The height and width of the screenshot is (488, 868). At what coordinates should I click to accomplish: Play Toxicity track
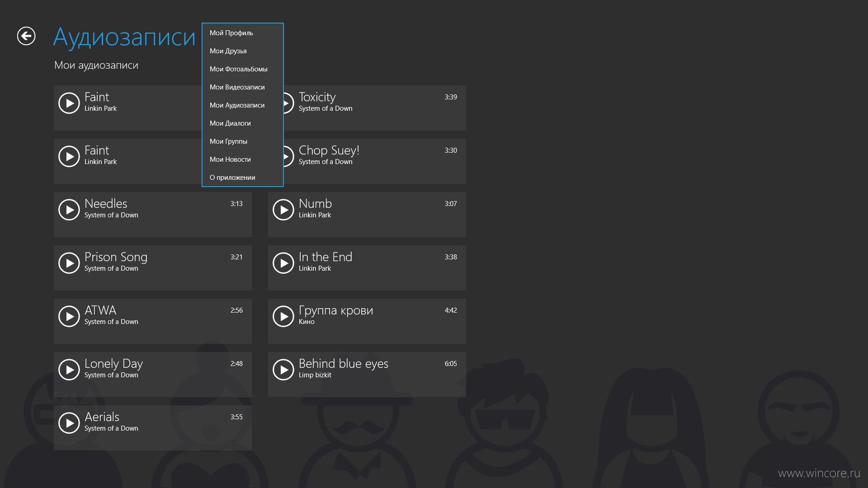pos(288,103)
